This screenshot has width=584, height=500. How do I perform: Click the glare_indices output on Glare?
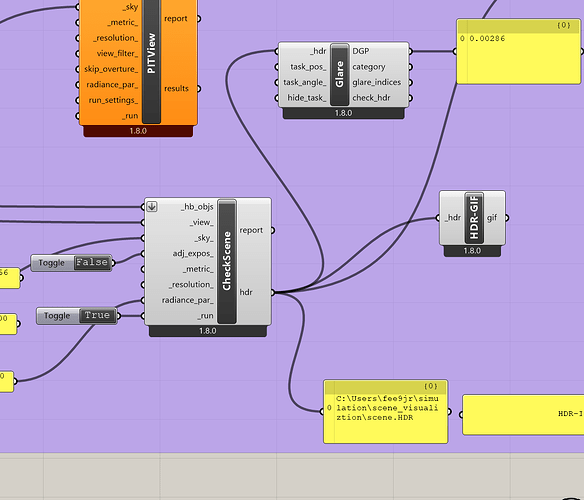[377, 82]
